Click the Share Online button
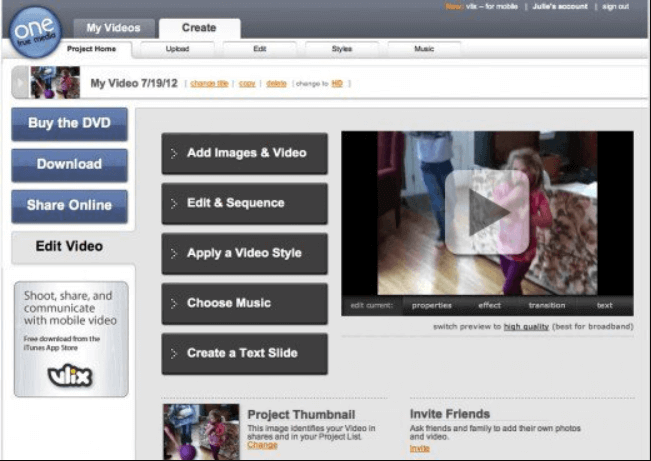The height and width of the screenshot is (461, 651). click(x=69, y=205)
